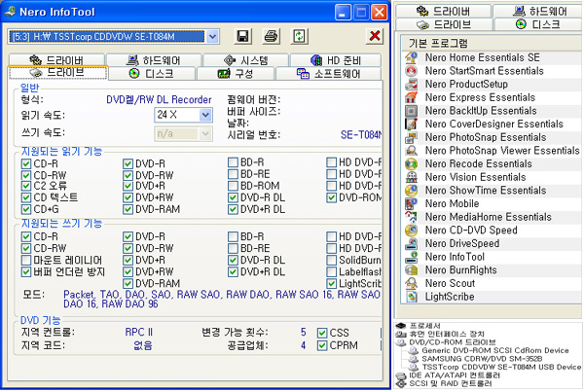Select TSSTcorp CDDVDW SE-T084M USB Device
This screenshot has width=584, height=392.
[501, 367]
